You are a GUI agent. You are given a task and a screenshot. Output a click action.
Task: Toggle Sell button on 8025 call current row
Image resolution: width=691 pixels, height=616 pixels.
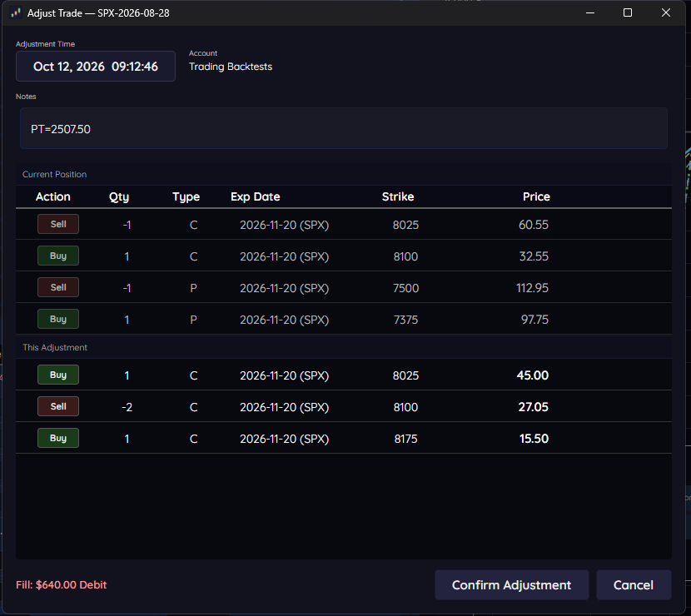click(x=58, y=224)
